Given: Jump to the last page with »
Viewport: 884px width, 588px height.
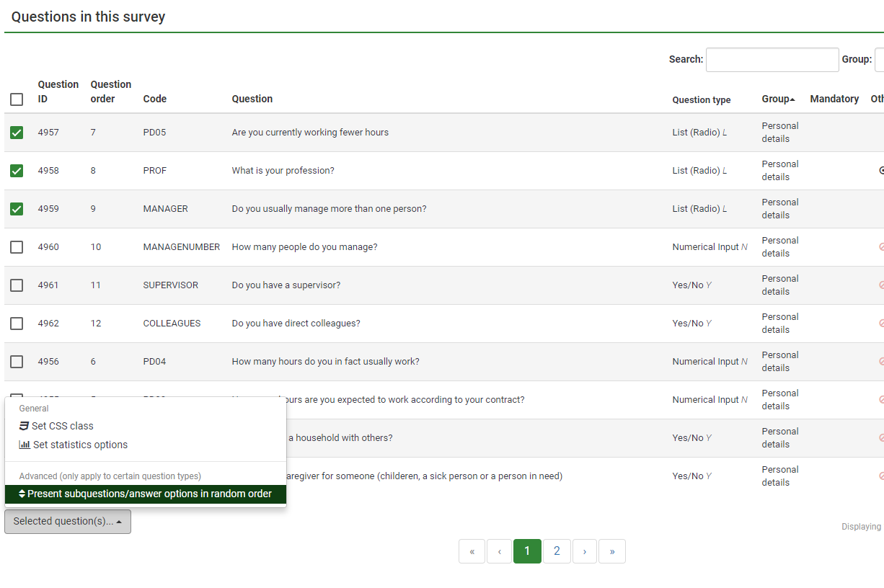Looking at the screenshot, I should [612, 551].
